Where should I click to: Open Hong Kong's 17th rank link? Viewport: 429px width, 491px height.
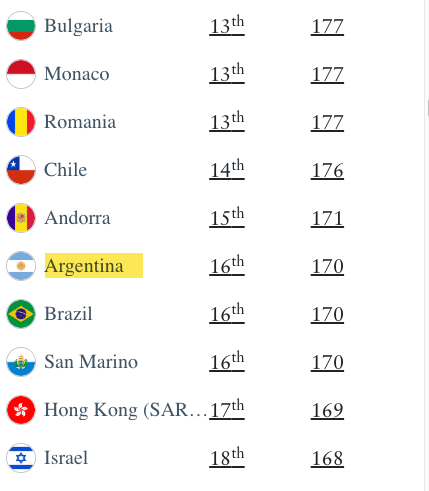(227, 410)
